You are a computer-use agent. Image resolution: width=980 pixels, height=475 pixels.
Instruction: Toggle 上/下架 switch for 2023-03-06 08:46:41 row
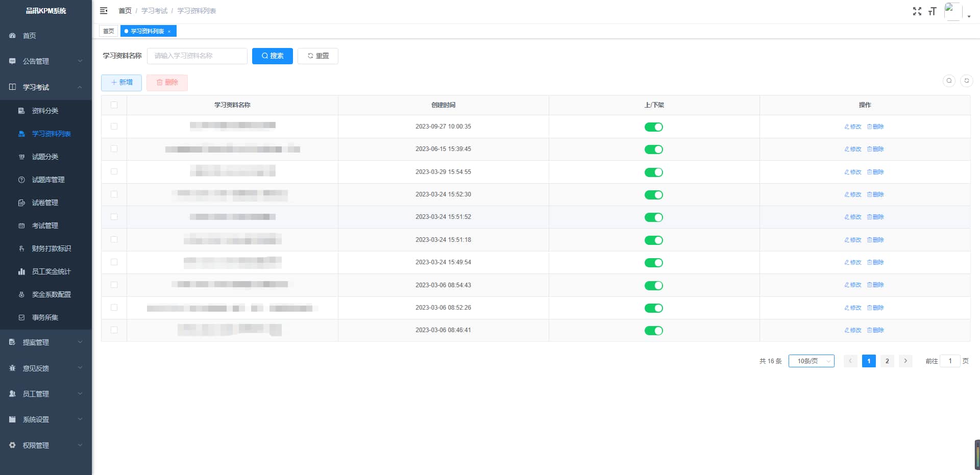coord(654,331)
